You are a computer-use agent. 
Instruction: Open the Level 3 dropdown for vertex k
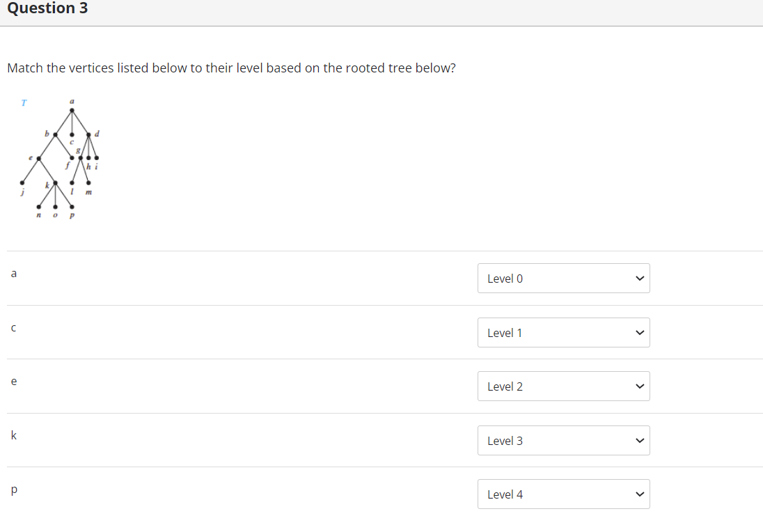coord(563,441)
